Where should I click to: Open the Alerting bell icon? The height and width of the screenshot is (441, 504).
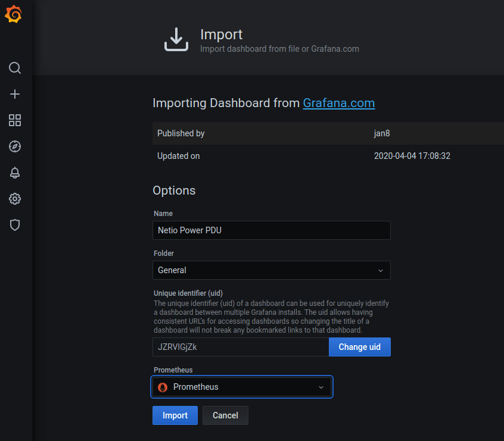click(x=15, y=173)
